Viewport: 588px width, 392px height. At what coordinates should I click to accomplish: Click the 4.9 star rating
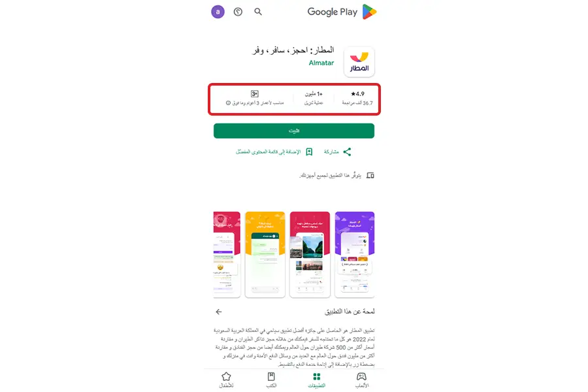[x=357, y=94]
